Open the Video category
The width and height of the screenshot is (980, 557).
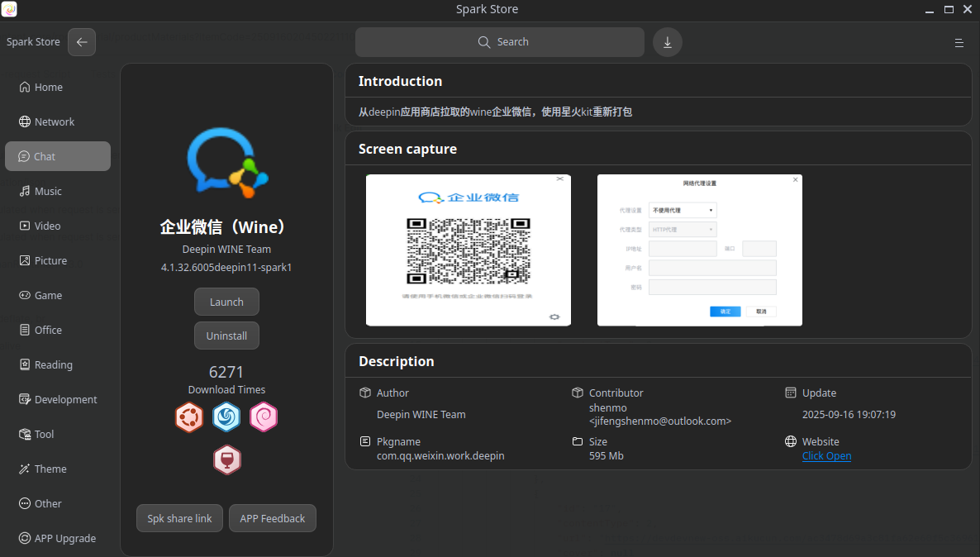58,226
